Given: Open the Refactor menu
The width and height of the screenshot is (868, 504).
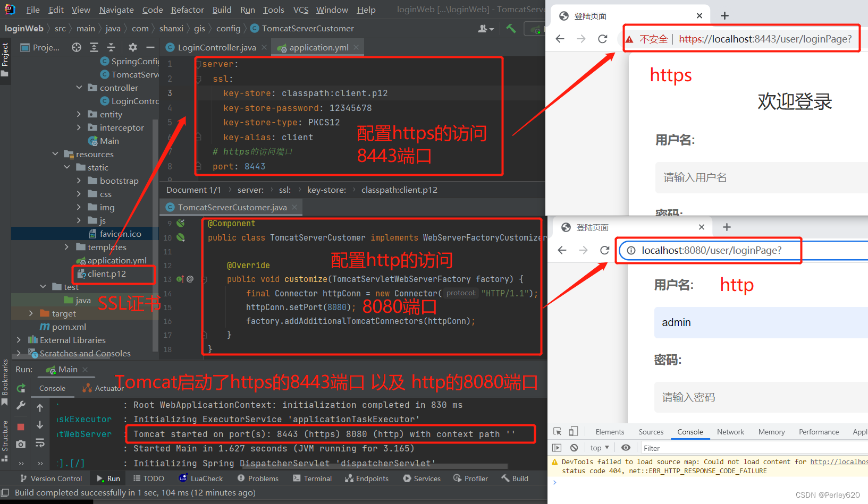Looking at the screenshot, I should coord(187,10).
